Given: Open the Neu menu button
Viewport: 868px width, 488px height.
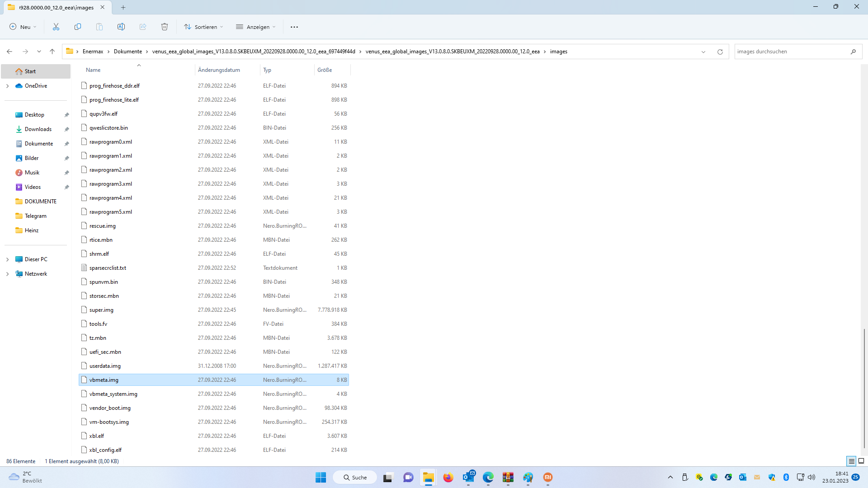Looking at the screenshot, I should (23, 27).
